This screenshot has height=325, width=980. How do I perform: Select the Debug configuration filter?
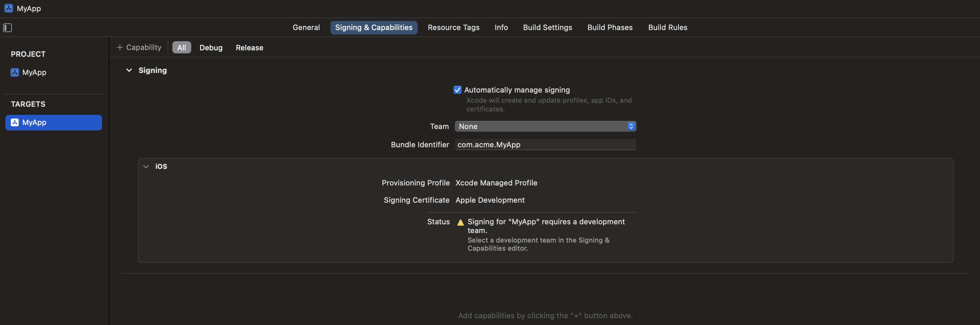[211, 48]
